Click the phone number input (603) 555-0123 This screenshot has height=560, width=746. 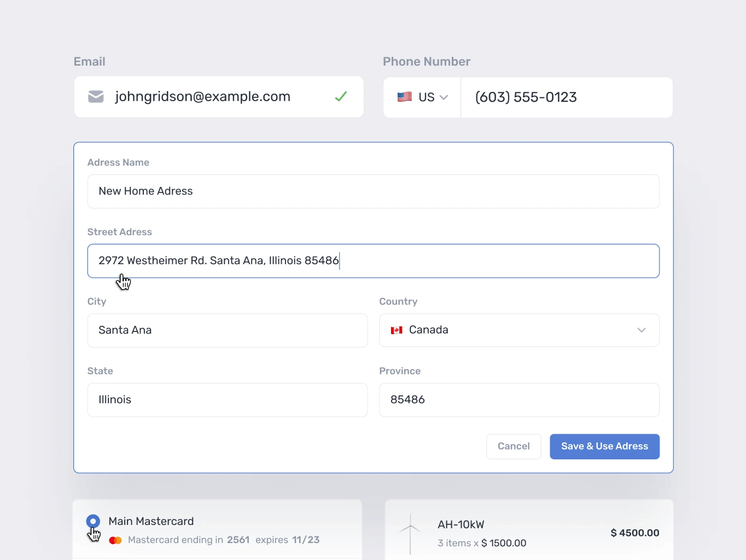pyautogui.click(x=566, y=97)
